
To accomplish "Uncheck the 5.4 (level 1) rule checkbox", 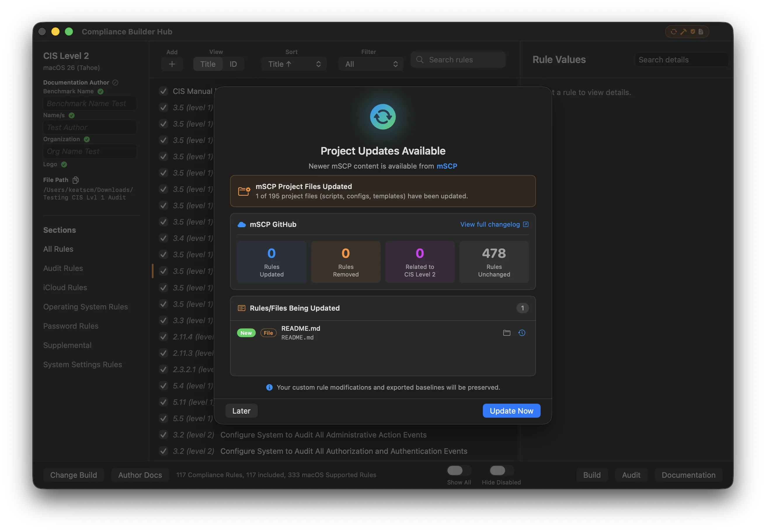I will (x=163, y=386).
